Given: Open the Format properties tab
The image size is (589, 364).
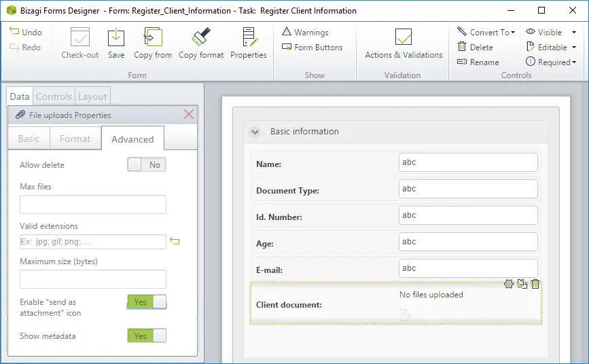Looking at the screenshot, I should (75, 139).
